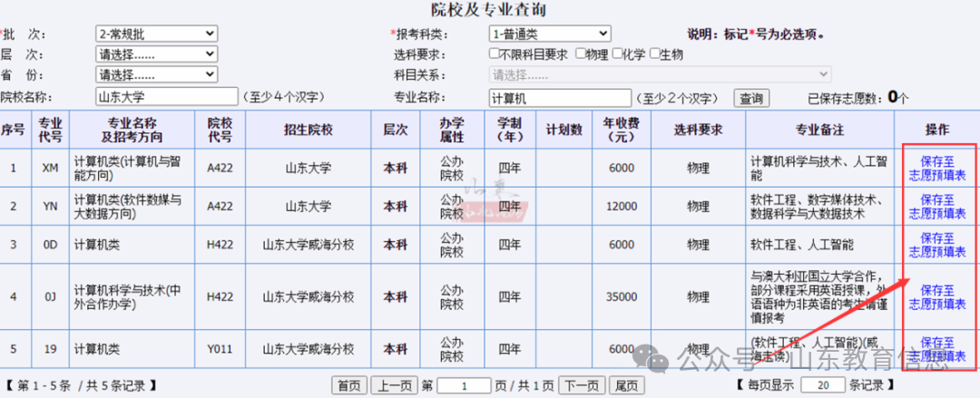Jump to 尾页 last page button
The width and height of the screenshot is (980, 398).
click(x=627, y=385)
